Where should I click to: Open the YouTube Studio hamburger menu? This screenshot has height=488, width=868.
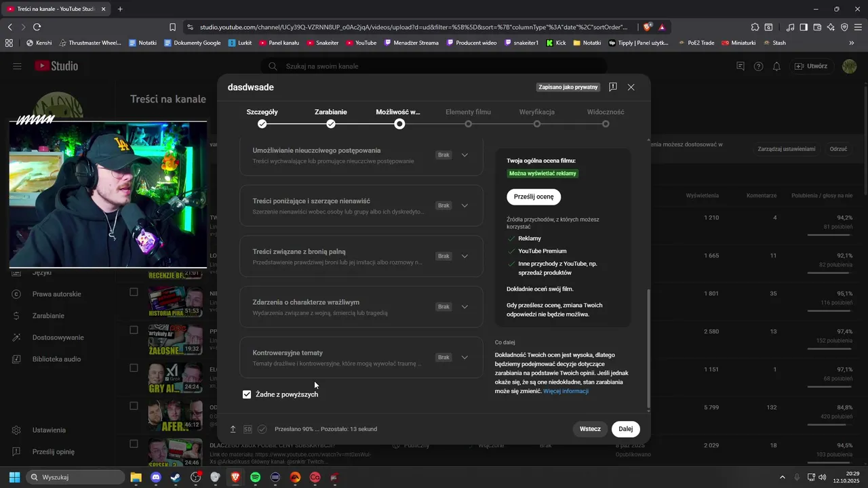click(17, 66)
